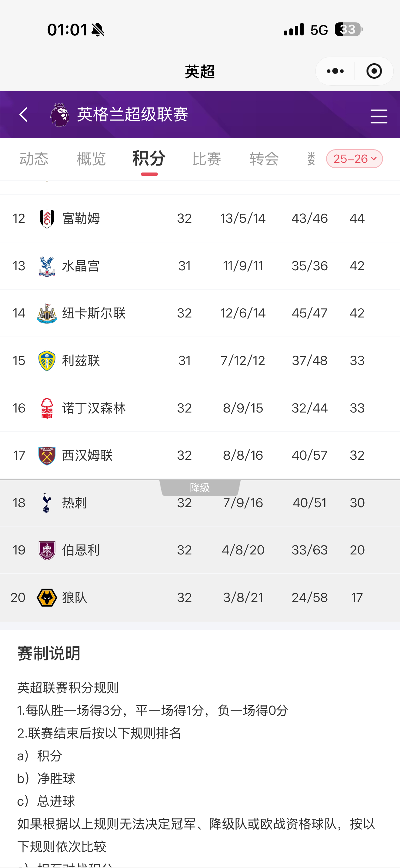
Task: Tap the three-dot more options capsule
Action: 334,71
